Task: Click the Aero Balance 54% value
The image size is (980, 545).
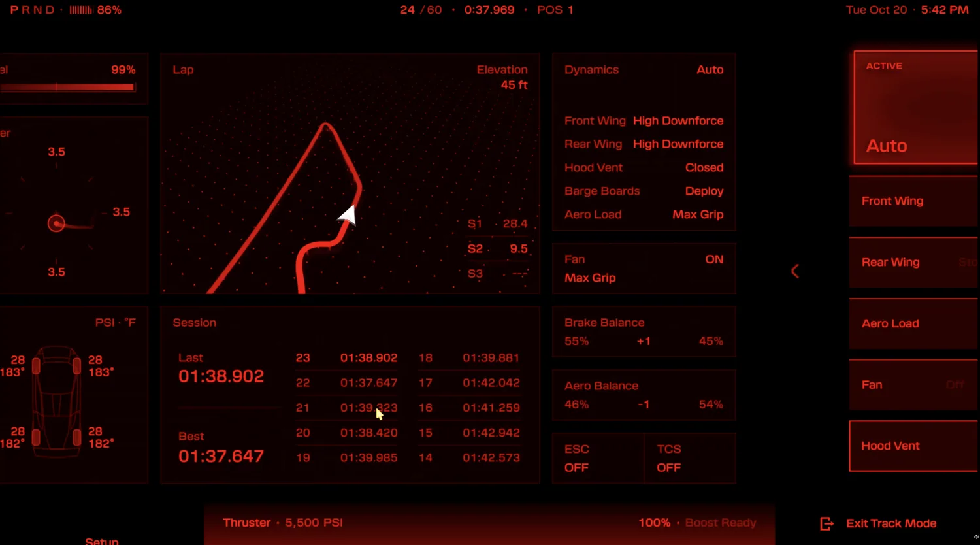Action: [x=711, y=405]
